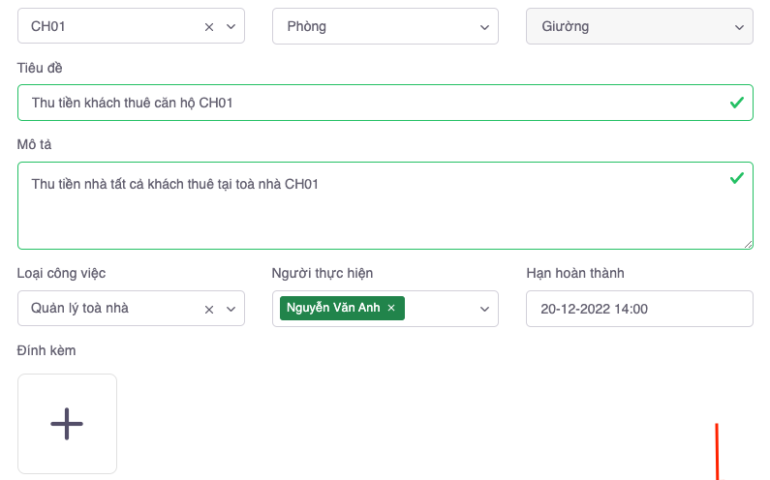Expand the Loại công việc dropdown arrow
The width and height of the screenshot is (770, 480).
[231, 309]
